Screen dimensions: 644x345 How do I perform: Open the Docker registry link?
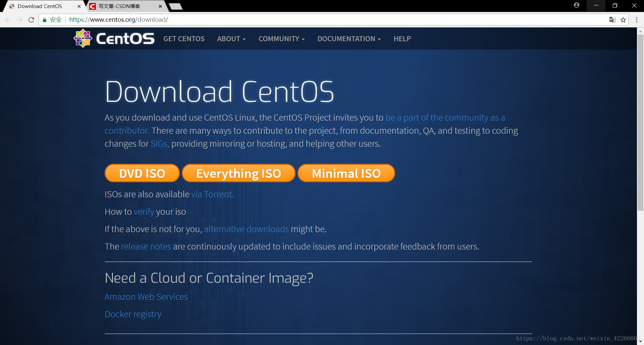click(133, 314)
